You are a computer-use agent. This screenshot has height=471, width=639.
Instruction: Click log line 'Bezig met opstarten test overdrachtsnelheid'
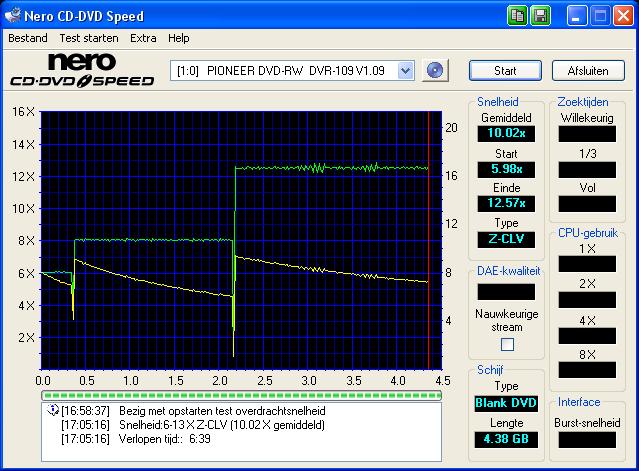[x=193, y=411]
